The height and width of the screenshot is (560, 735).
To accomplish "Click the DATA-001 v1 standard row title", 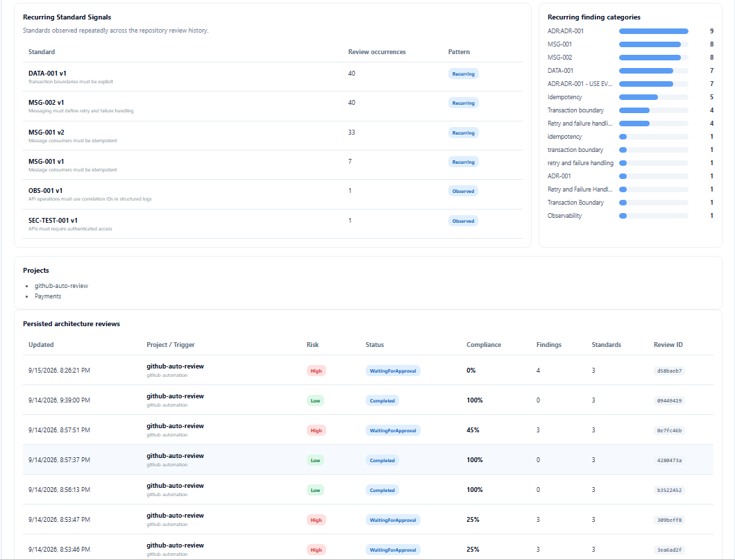I will pyautogui.click(x=47, y=73).
